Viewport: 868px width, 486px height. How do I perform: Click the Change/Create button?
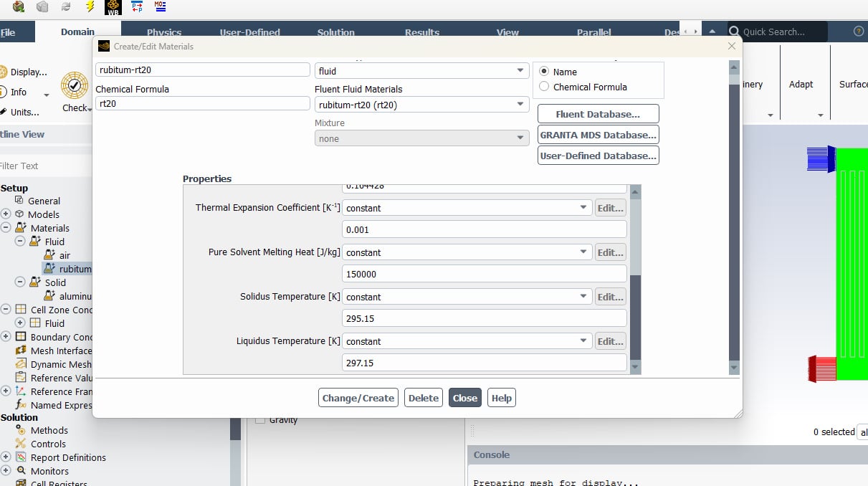pyautogui.click(x=358, y=398)
